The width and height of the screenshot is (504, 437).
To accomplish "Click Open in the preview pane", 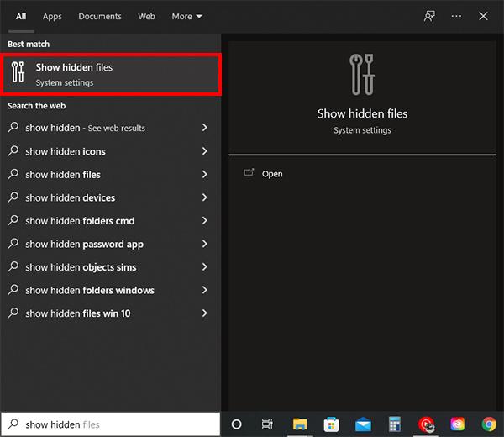I will pyautogui.click(x=272, y=174).
